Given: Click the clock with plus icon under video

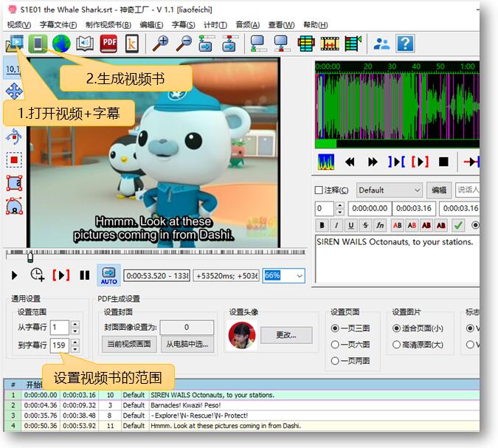Looking at the screenshot, I should [37, 275].
